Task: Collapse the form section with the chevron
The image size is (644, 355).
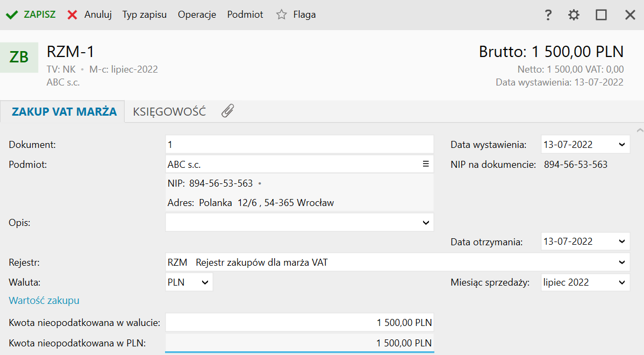Action: click(x=640, y=130)
